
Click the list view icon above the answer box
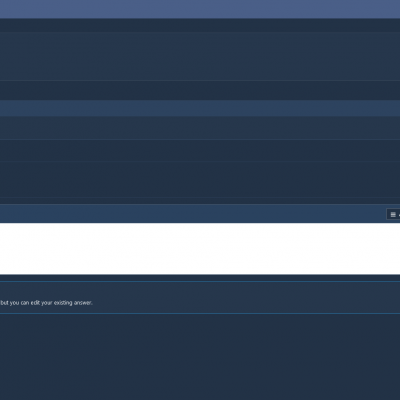pyautogui.click(x=393, y=214)
